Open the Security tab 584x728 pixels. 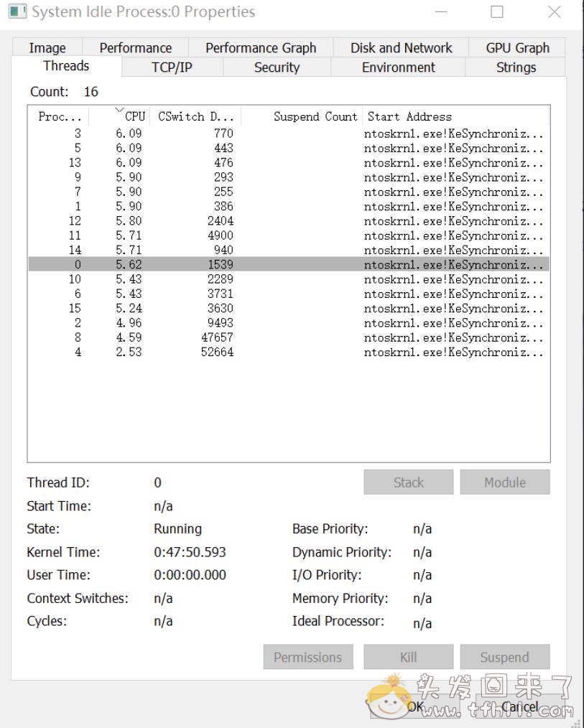(x=277, y=67)
